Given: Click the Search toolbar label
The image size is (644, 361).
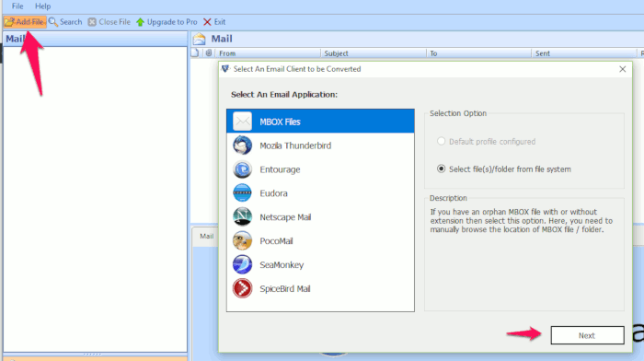Looking at the screenshot, I should 71,22.
